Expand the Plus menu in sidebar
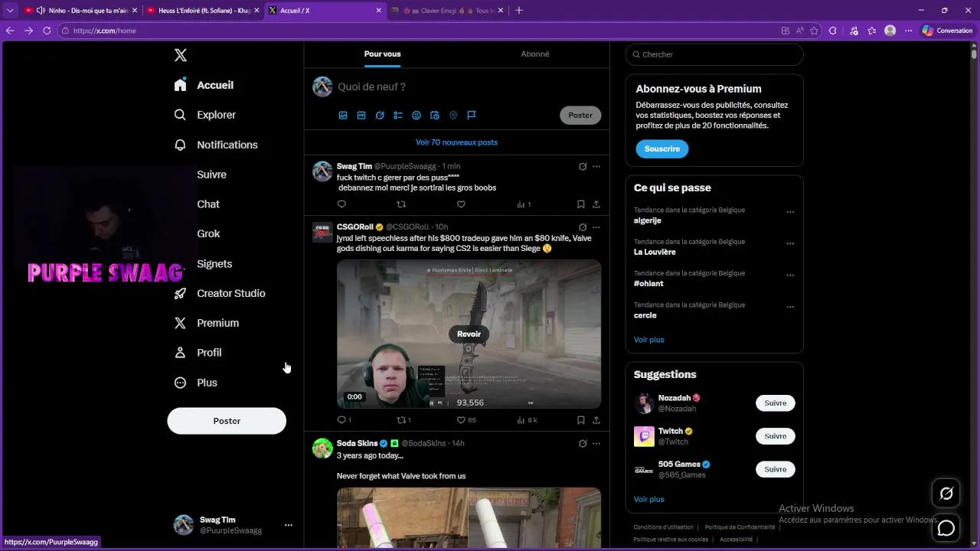The width and height of the screenshot is (980, 551). (196, 383)
